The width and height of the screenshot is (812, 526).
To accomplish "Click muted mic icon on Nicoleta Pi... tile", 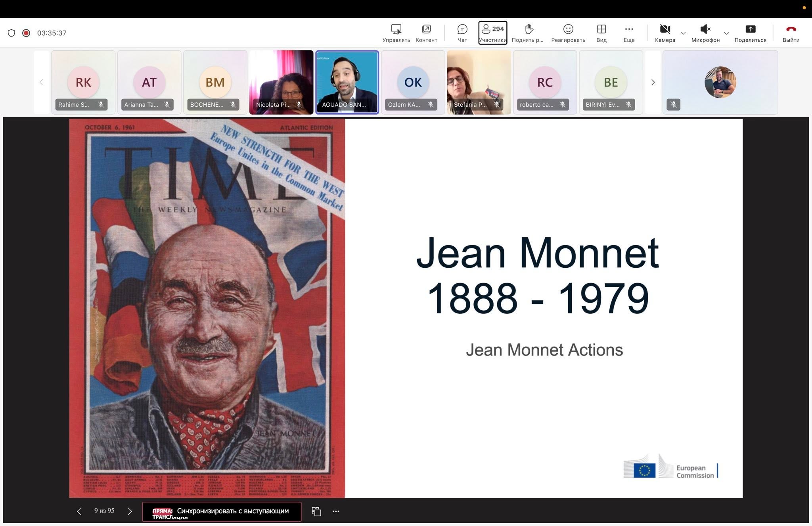I will [x=299, y=104].
